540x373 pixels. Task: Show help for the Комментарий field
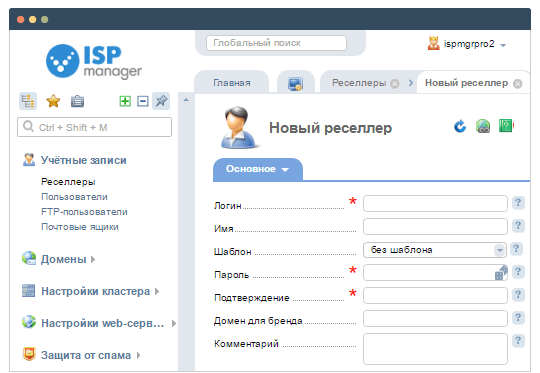[x=518, y=341]
